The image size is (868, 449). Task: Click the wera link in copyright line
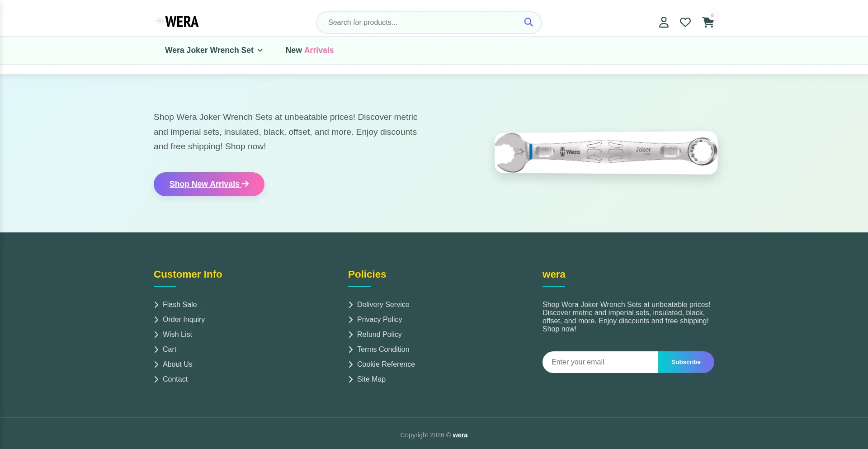460,435
